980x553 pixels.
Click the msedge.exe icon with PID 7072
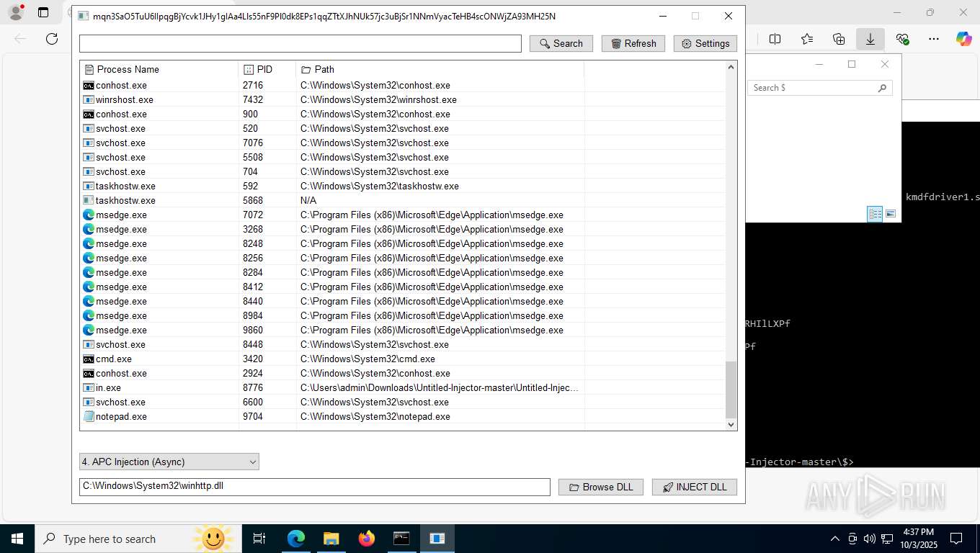pyautogui.click(x=89, y=215)
